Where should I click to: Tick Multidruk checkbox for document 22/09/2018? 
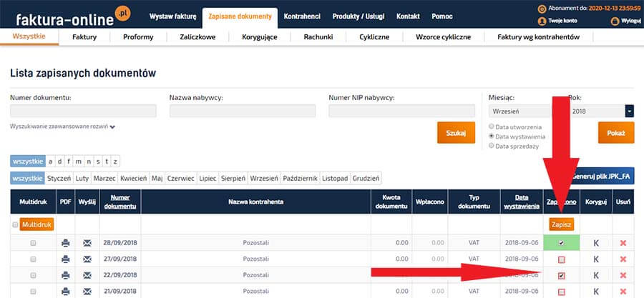coord(33,275)
